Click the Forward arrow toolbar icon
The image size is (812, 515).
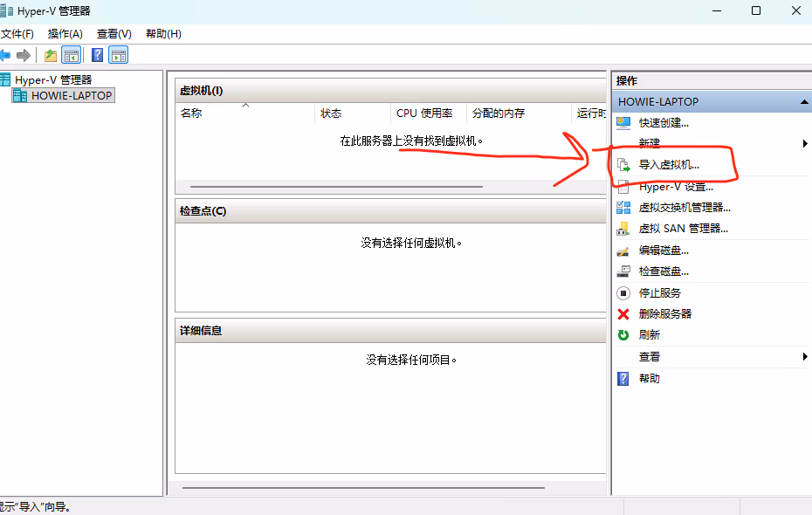click(24, 56)
